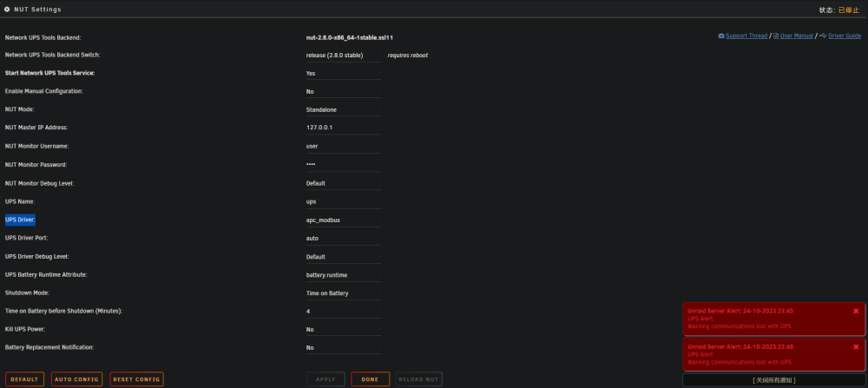Click the RELOAD NUT button
This screenshot has height=388, width=868.
418,379
